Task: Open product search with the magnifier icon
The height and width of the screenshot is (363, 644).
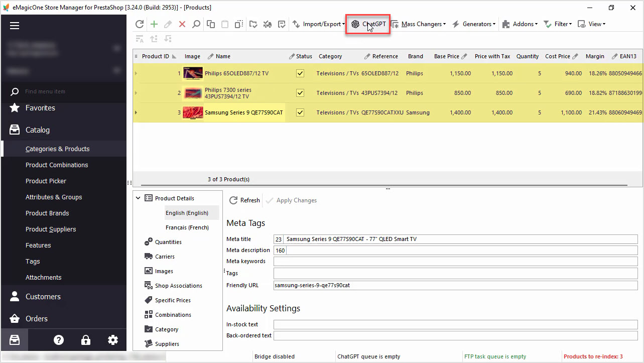Action: click(196, 24)
